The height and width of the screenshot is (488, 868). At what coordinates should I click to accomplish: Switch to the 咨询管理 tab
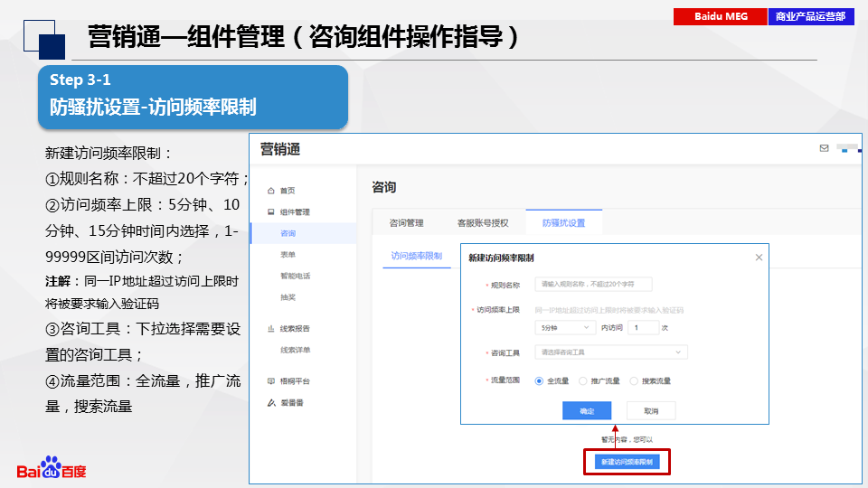pyautogui.click(x=406, y=223)
